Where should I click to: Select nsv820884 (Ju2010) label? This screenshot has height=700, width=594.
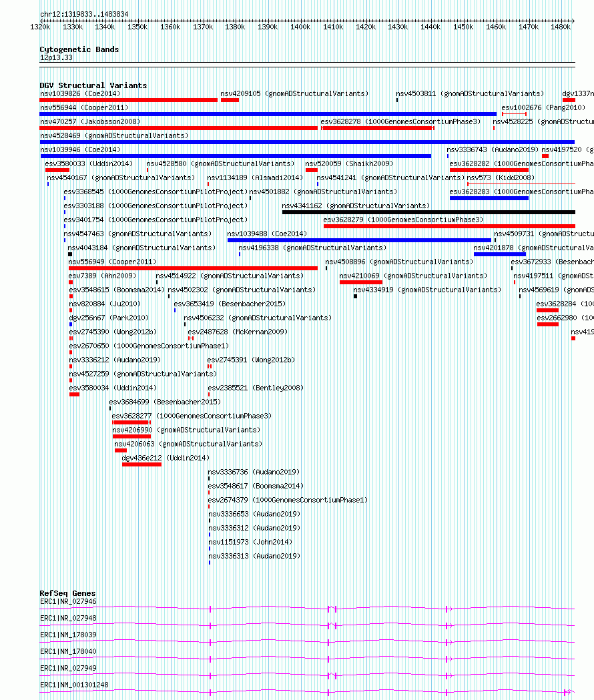click(x=105, y=304)
